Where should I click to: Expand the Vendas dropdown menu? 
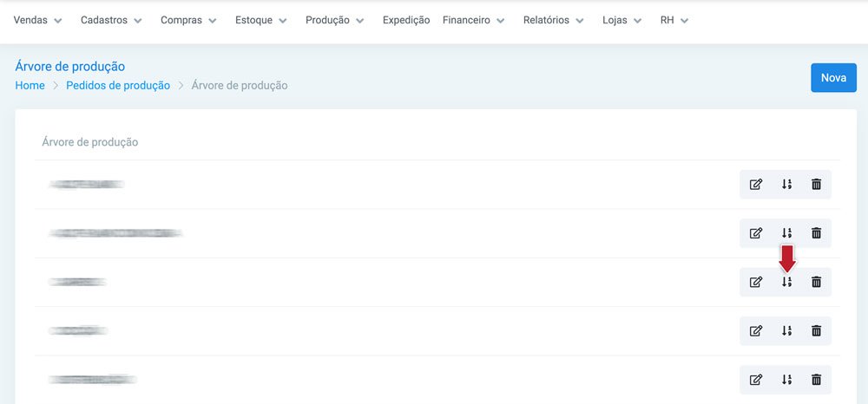point(37,21)
